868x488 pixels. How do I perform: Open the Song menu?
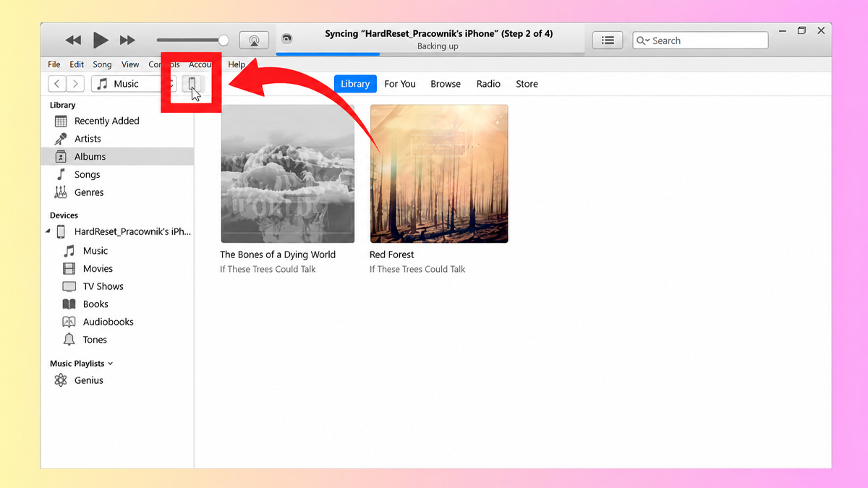tap(102, 64)
